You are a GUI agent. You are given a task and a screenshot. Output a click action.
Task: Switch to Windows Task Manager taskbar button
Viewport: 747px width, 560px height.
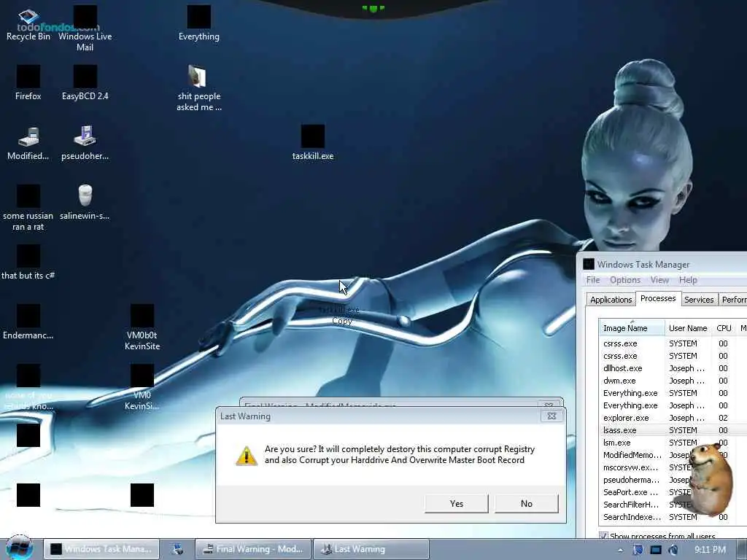(x=101, y=549)
